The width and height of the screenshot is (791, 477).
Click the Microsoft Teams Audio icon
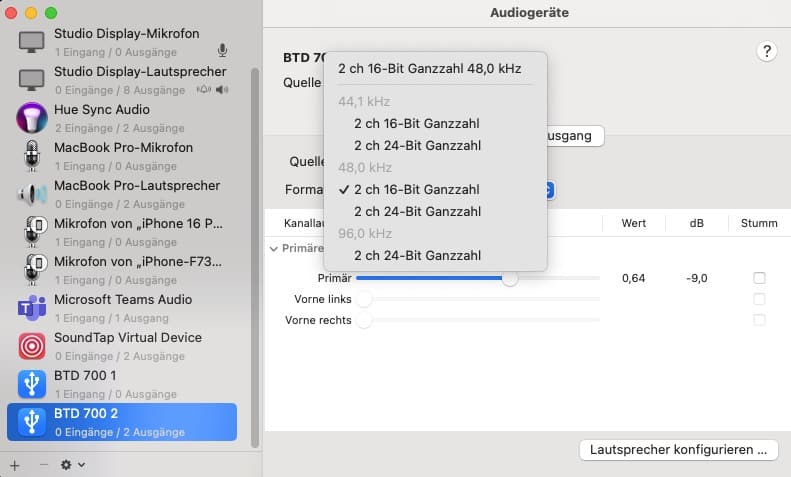point(32,308)
